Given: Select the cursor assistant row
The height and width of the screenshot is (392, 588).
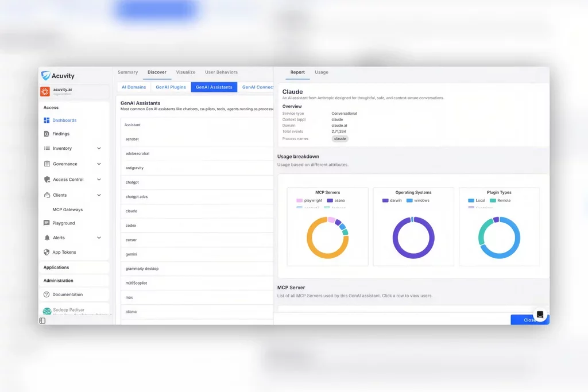Looking at the screenshot, I should click(x=197, y=240).
